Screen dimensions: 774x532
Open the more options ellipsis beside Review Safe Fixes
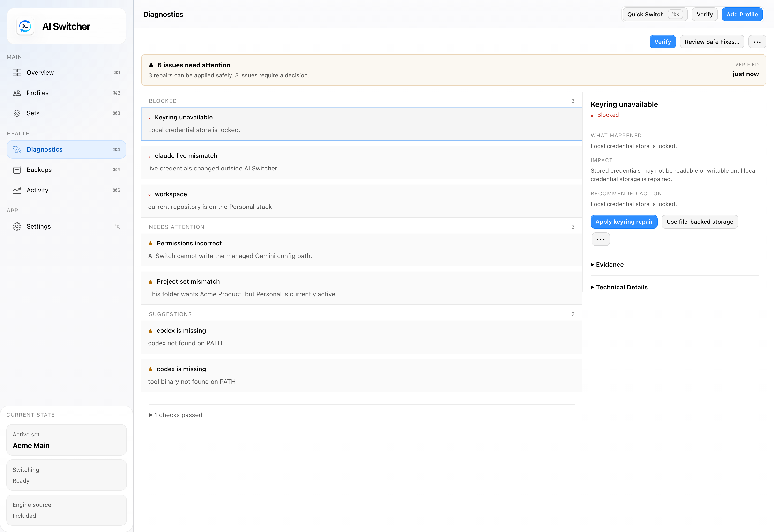(x=757, y=42)
